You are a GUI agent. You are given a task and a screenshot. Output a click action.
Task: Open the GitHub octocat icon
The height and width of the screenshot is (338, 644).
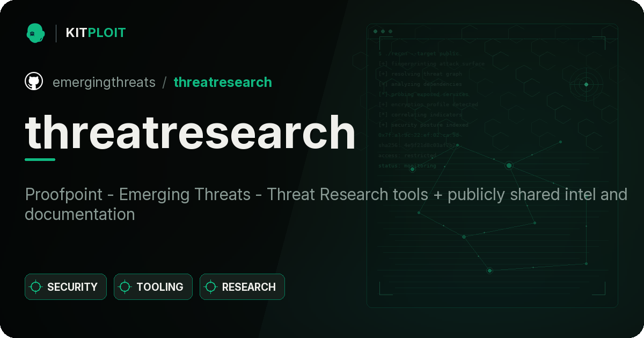coord(34,82)
